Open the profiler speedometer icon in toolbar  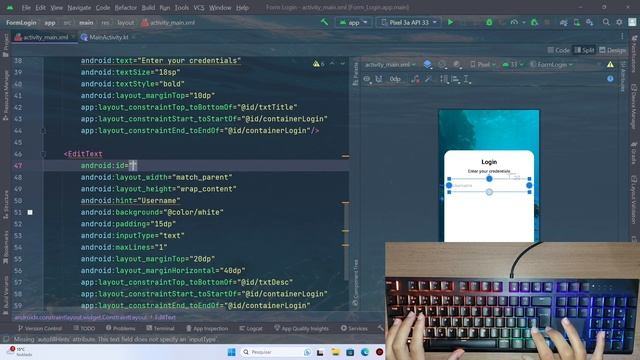pos(514,22)
